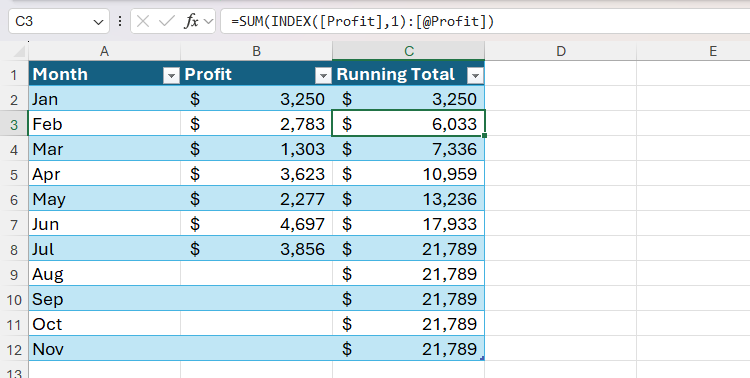Click the empty Profit cell for Aug

(x=256, y=273)
